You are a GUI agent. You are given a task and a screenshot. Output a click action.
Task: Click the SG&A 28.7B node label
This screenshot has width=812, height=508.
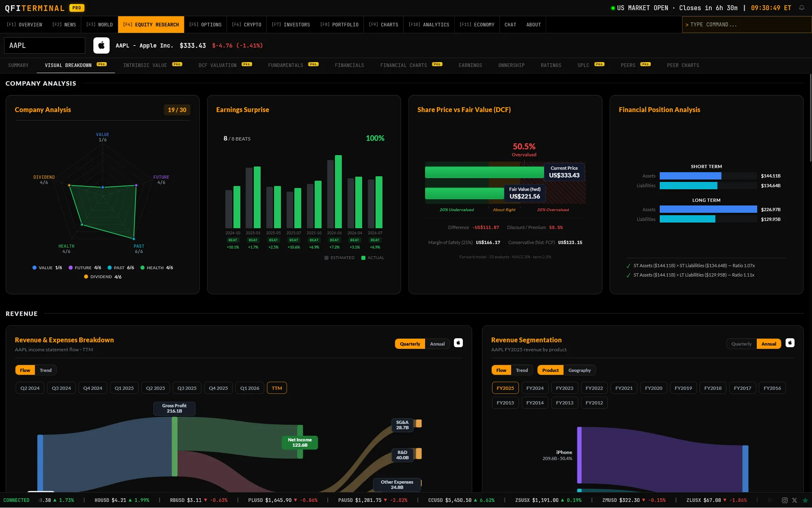tap(402, 425)
